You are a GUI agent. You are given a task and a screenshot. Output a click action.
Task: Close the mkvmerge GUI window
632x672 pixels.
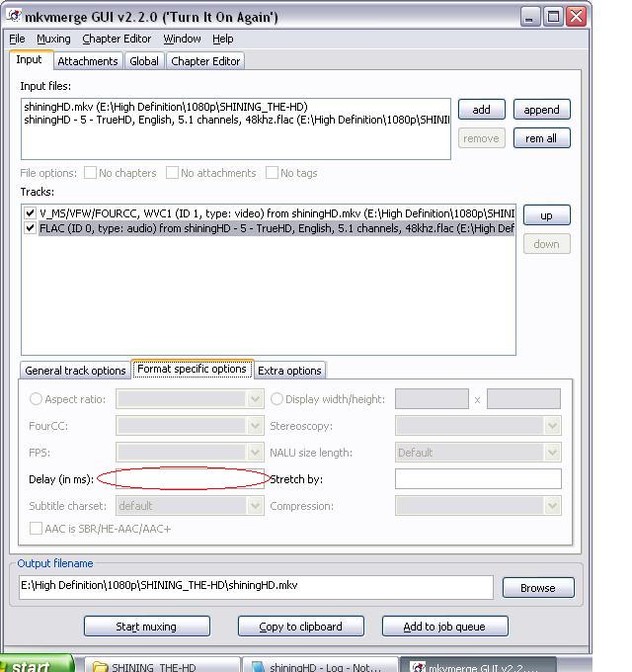pos(577,18)
